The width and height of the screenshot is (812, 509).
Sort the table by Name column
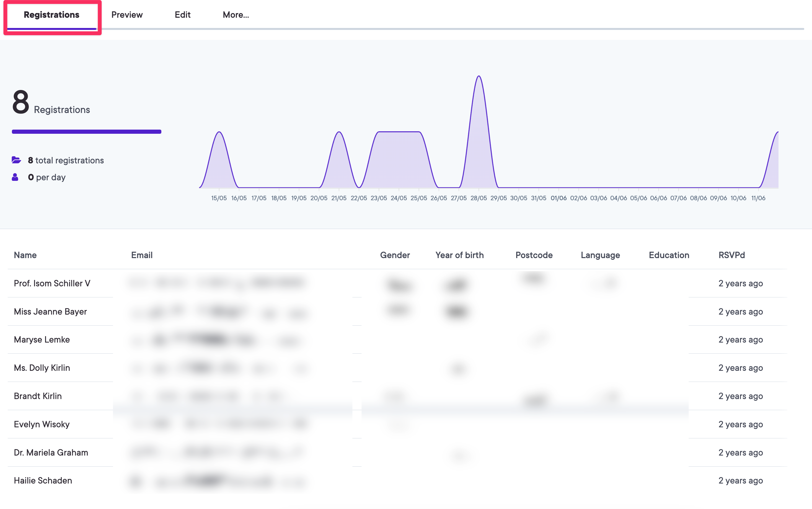25,255
